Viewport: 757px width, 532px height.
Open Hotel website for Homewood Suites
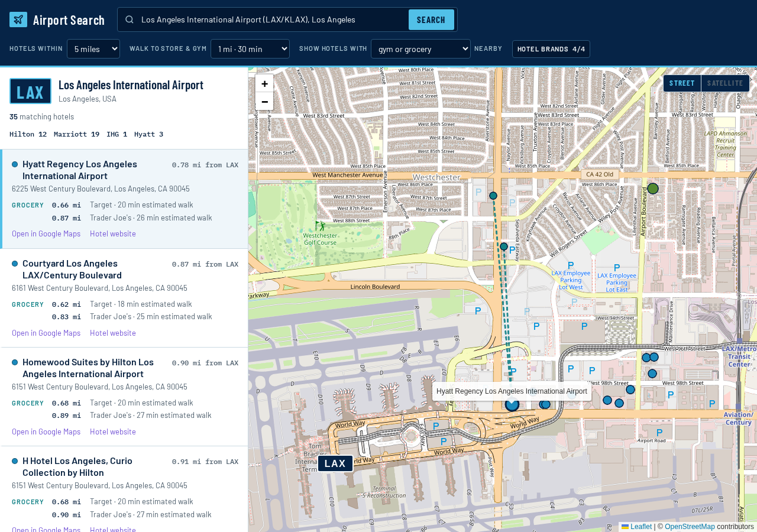pos(113,432)
